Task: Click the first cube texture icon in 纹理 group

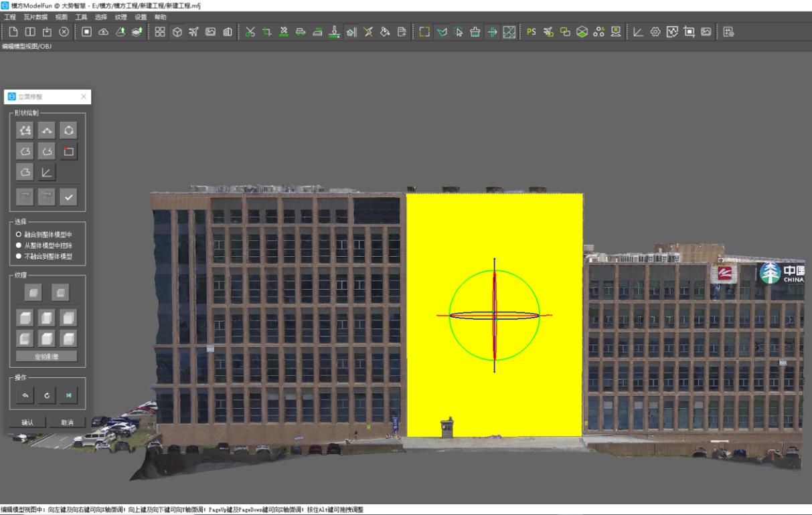Action: (x=35, y=292)
